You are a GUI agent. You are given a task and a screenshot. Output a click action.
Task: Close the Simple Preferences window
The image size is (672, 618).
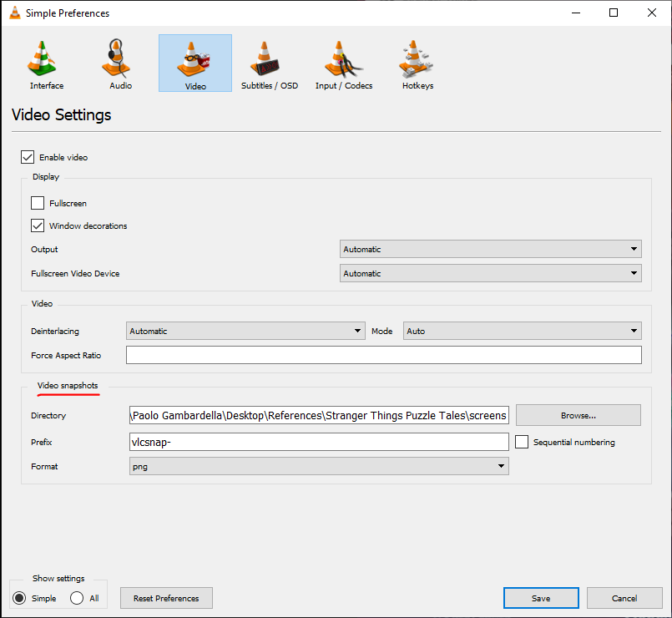click(652, 13)
